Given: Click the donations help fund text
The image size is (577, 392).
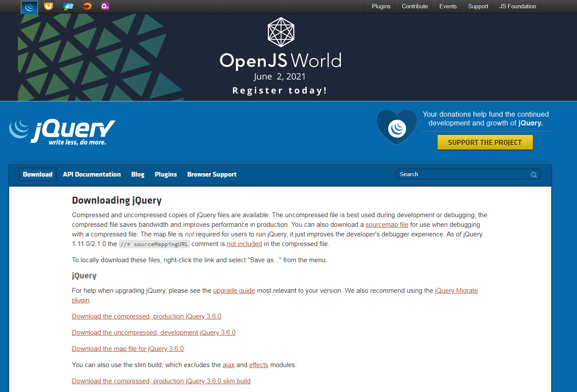Looking at the screenshot, I should click(x=486, y=118).
